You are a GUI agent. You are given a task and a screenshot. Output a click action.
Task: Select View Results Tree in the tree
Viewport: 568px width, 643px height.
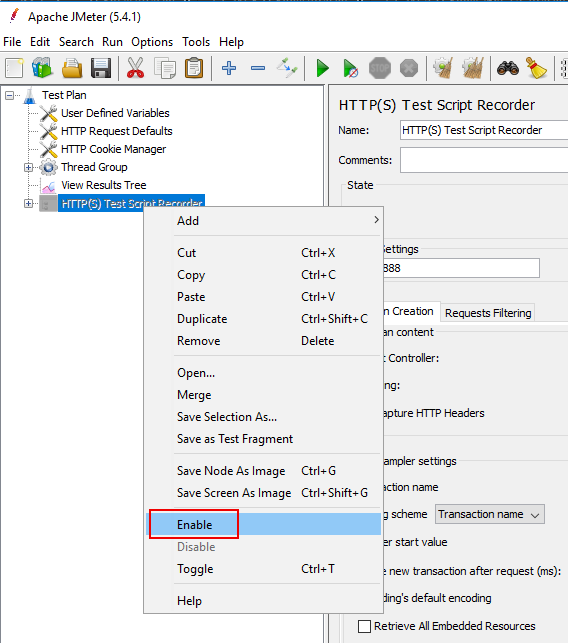104,185
